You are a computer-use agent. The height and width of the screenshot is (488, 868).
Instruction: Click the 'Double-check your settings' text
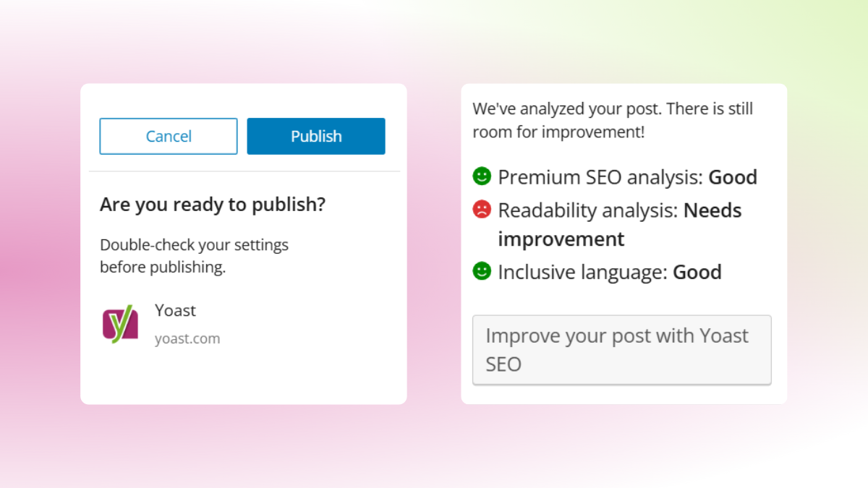click(194, 245)
